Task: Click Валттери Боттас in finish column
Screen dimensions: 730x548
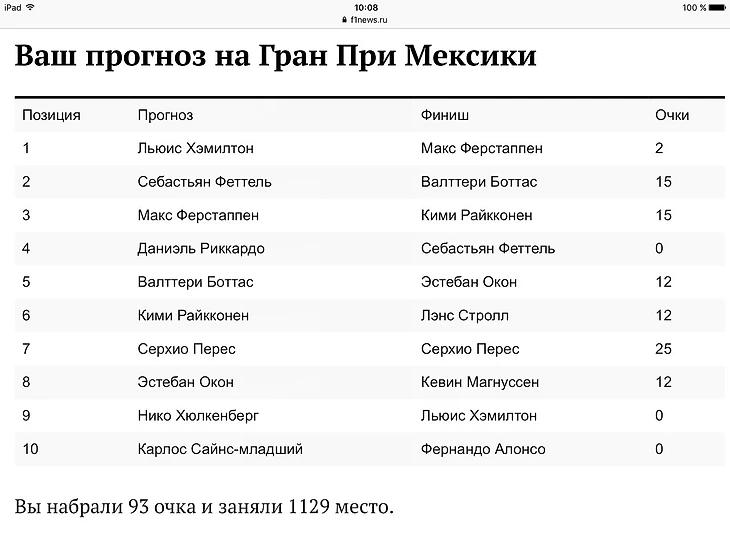Action: click(479, 182)
